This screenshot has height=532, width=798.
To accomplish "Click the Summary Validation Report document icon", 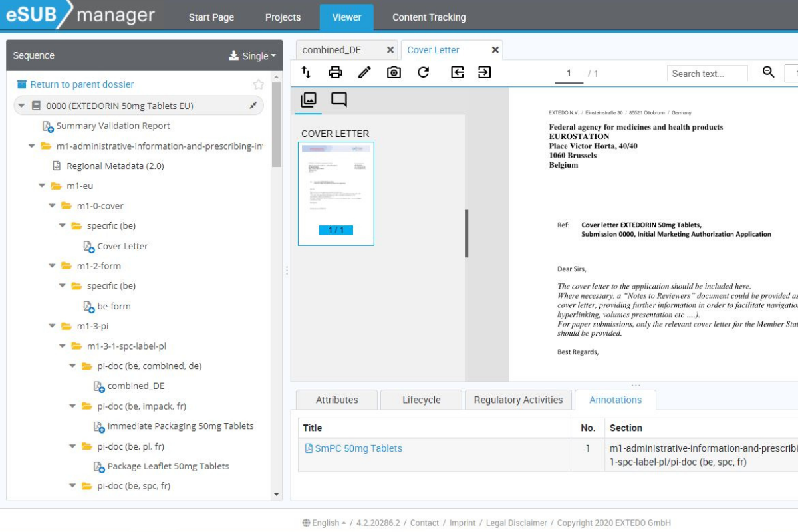I will click(x=48, y=126).
